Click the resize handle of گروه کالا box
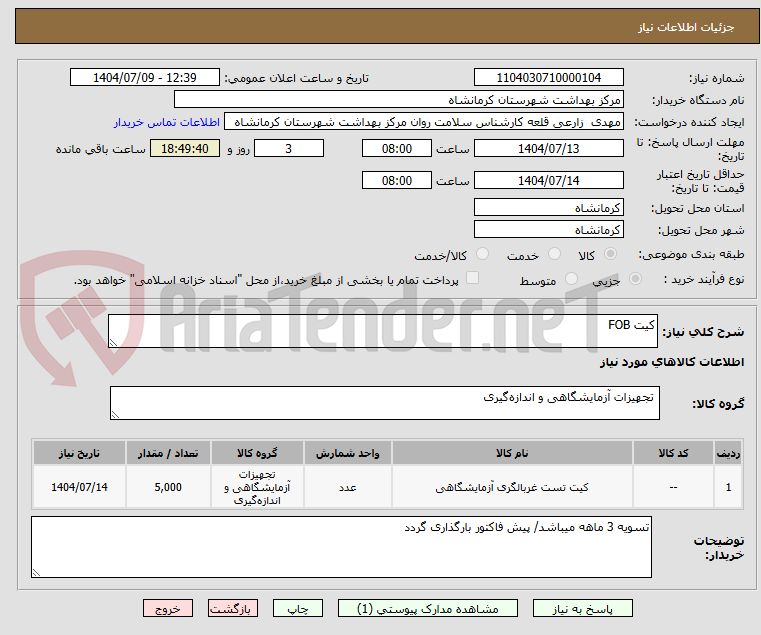 click(x=115, y=415)
